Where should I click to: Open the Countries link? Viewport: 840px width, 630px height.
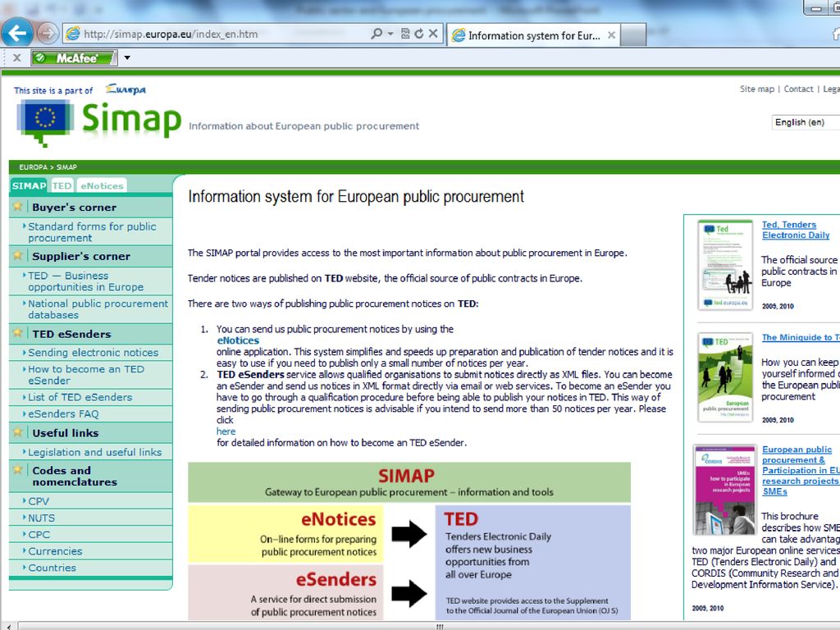tap(52, 568)
